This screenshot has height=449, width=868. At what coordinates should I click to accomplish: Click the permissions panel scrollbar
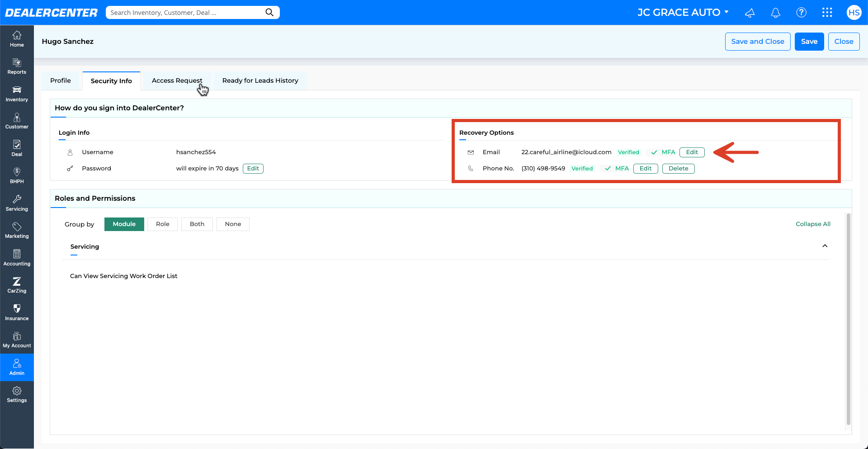pos(849,319)
